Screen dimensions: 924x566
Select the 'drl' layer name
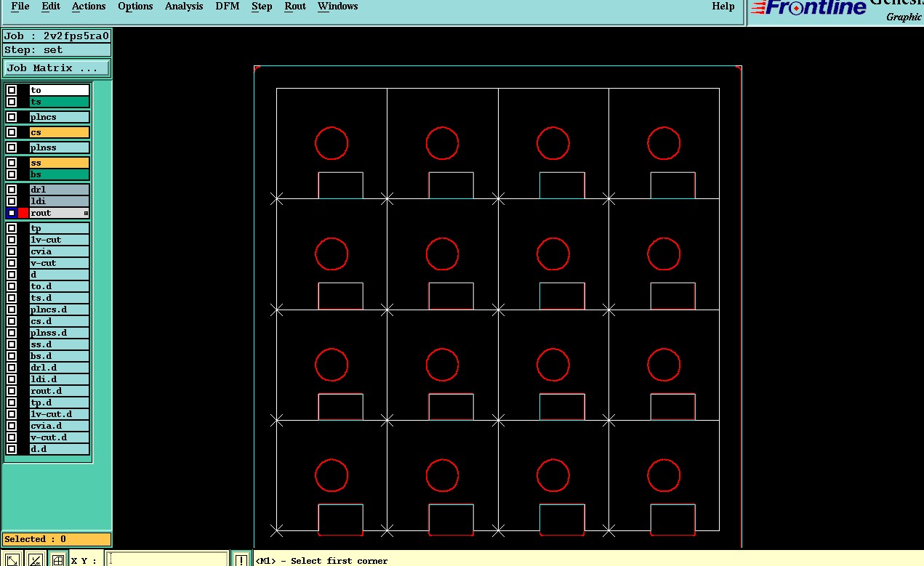click(x=60, y=190)
